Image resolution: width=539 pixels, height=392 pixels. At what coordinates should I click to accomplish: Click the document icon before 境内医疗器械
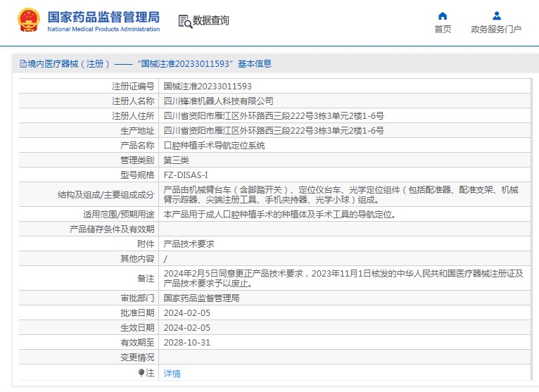[x=23, y=64]
